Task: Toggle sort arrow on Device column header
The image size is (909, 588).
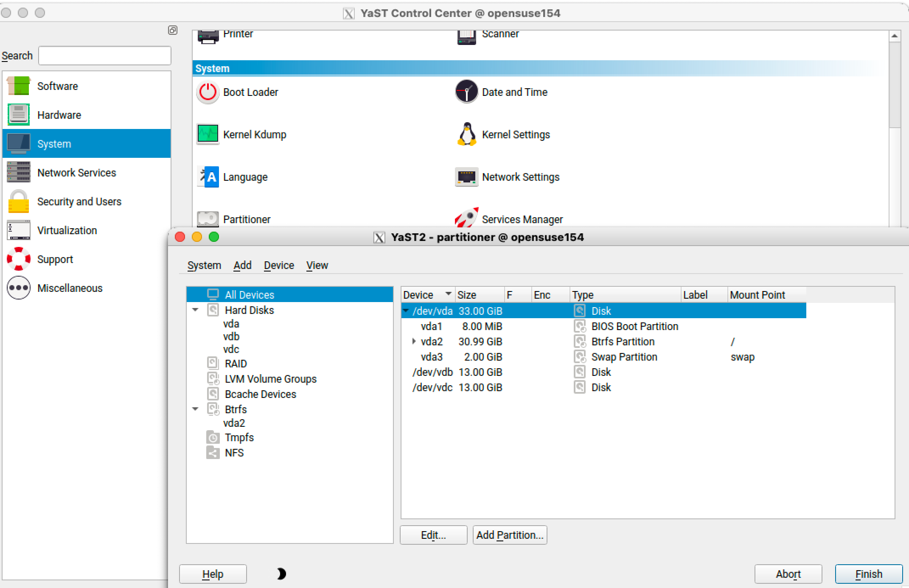Action: (x=448, y=294)
